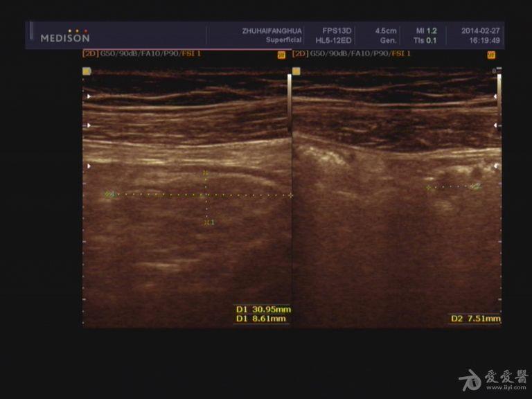532x399 pixels.
Task: Click the right panel probe orientation marker
Action: click(296, 71)
